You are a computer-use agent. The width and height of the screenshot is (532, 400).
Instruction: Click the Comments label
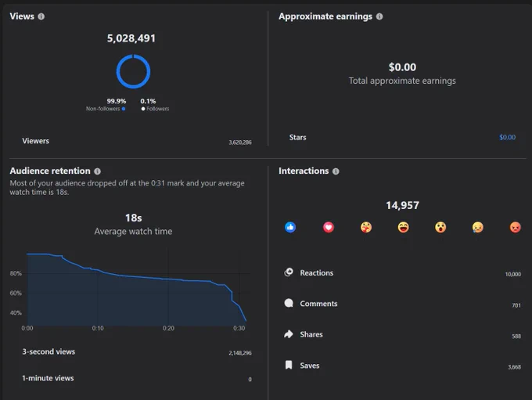pos(318,304)
